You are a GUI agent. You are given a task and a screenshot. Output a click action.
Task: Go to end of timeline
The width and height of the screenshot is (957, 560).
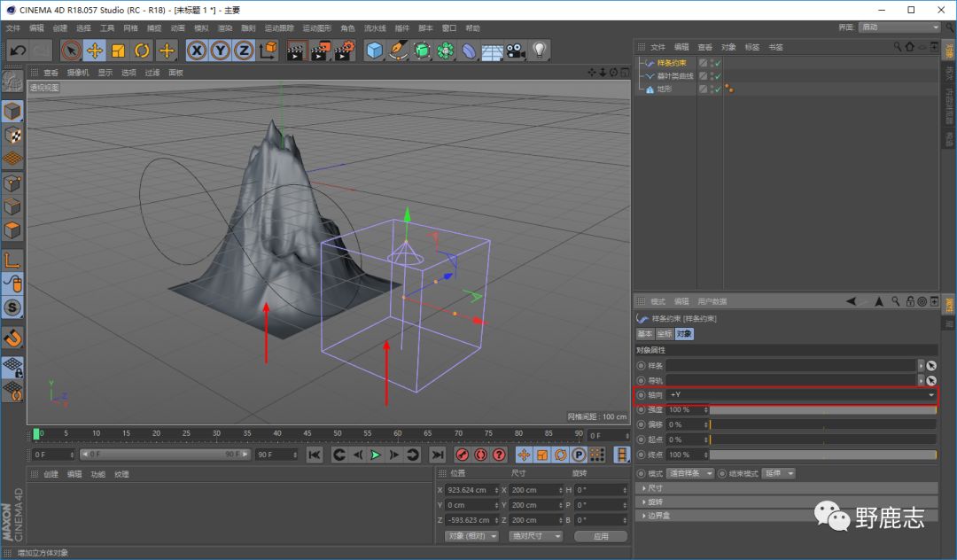click(438, 455)
